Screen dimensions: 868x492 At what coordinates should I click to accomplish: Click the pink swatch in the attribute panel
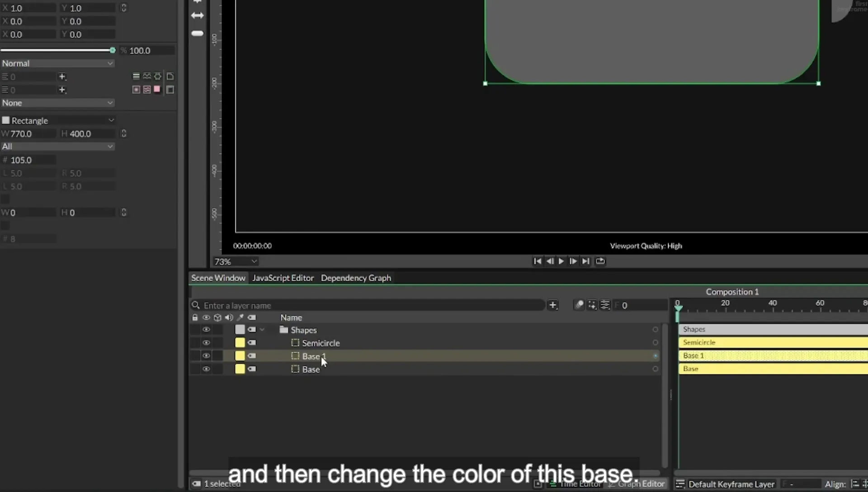click(157, 89)
